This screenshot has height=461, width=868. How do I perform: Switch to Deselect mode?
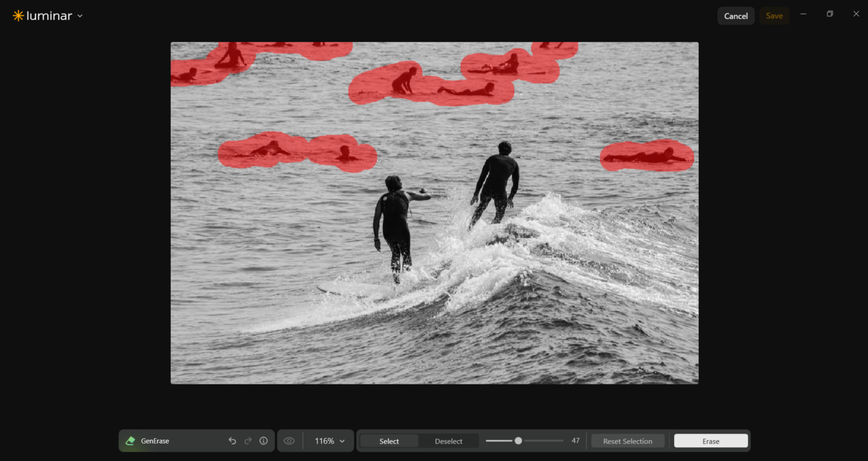point(448,441)
